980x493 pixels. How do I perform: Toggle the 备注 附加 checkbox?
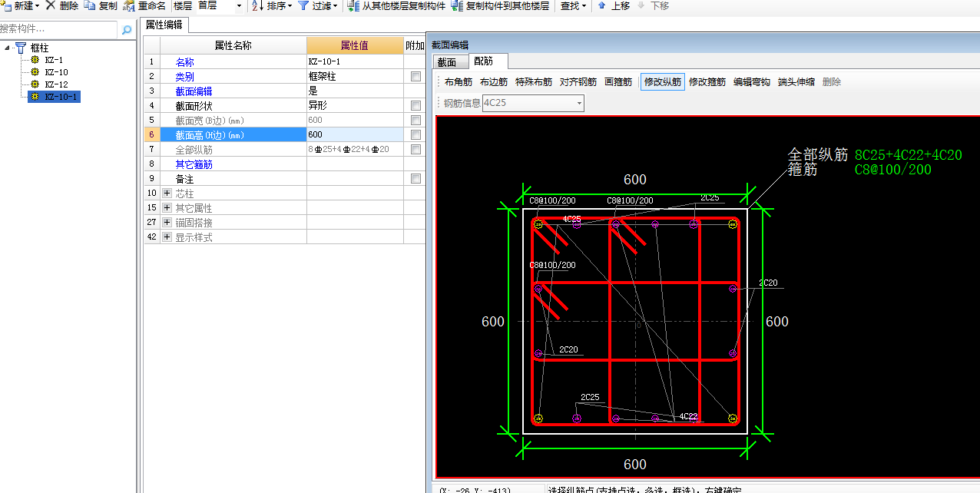[x=416, y=179]
